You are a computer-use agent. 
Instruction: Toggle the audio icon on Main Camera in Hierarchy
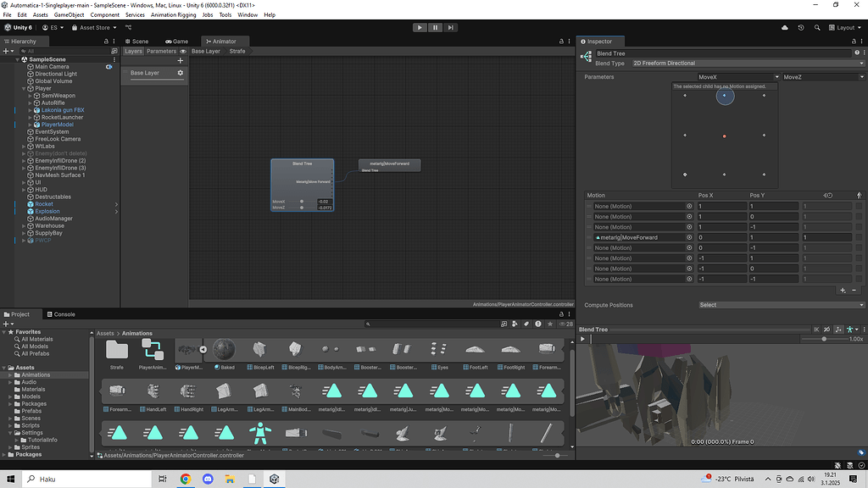(109, 66)
